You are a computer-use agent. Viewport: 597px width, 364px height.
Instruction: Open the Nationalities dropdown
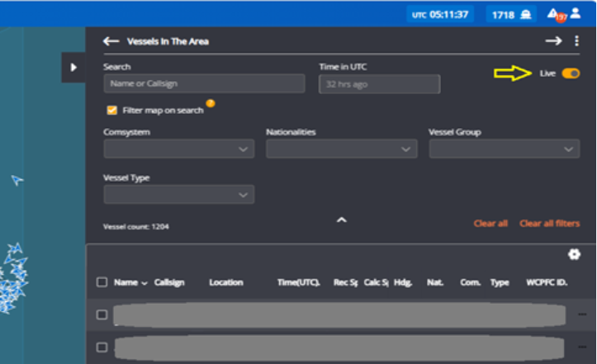pyautogui.click(x=342, y=149)
